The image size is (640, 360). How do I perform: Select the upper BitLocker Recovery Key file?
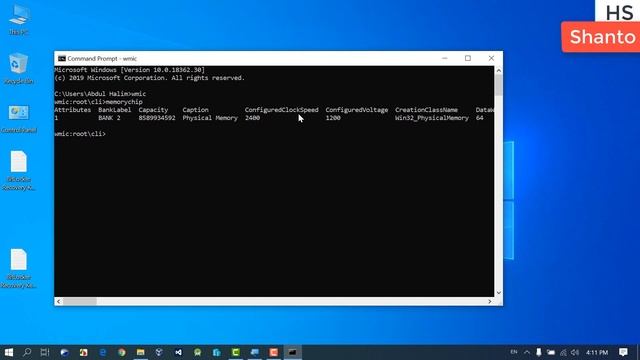(19, 171)
